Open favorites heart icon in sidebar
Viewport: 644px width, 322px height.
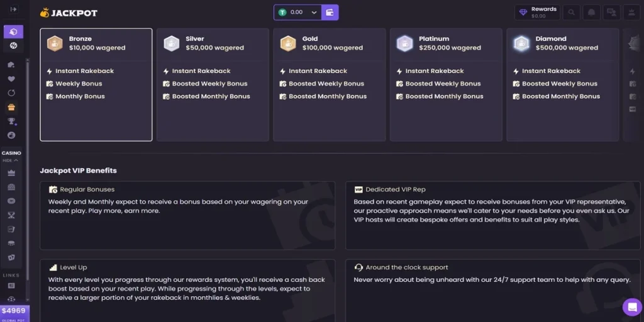11,79
